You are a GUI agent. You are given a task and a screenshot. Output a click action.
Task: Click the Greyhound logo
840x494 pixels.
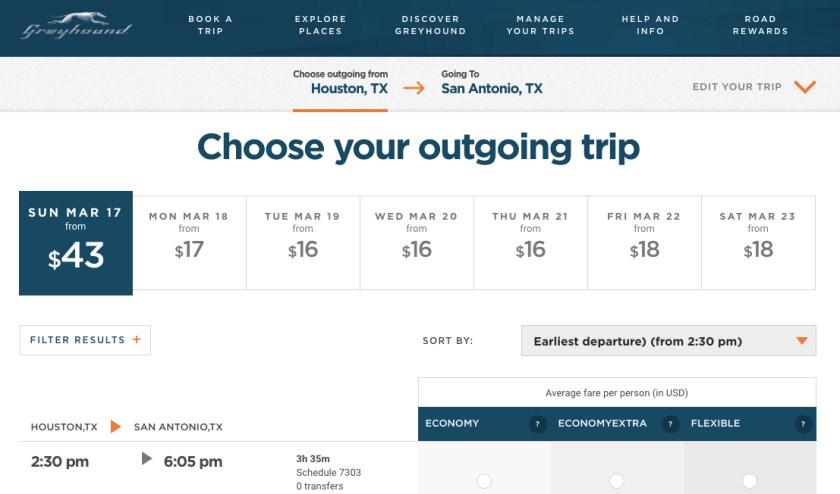click(76, 26)
